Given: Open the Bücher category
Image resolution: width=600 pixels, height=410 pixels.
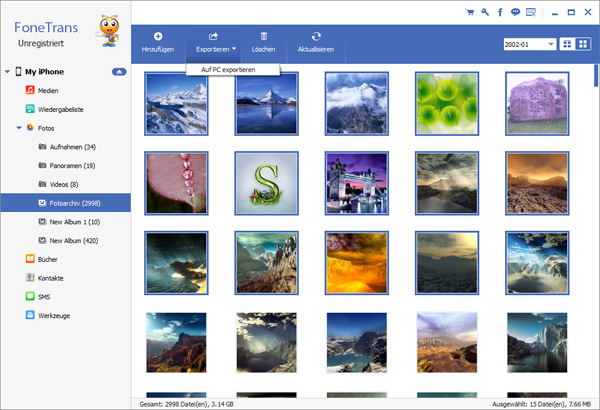Looking at the screenshot, I should pyautogui.click(x=47, y=260).
